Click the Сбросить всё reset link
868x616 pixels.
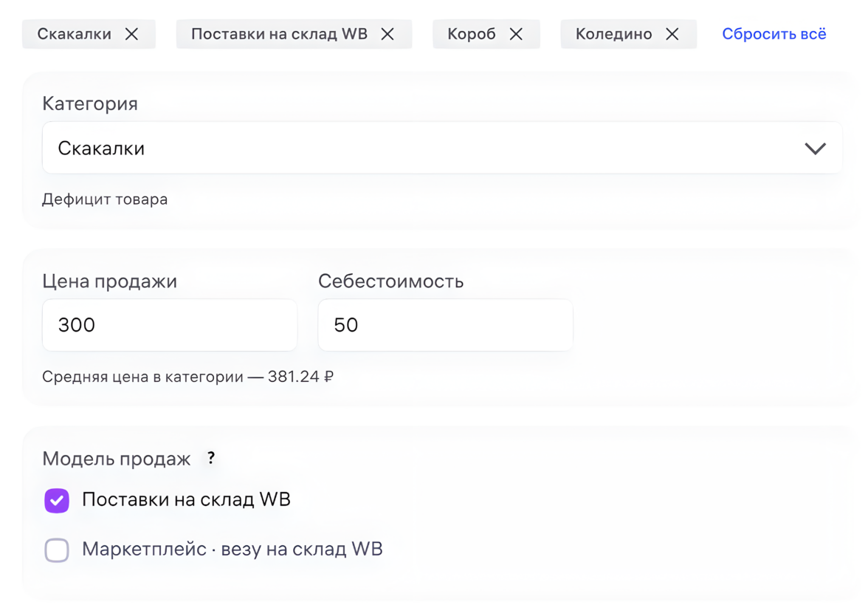pyautogui.click(x=774, y=34)
